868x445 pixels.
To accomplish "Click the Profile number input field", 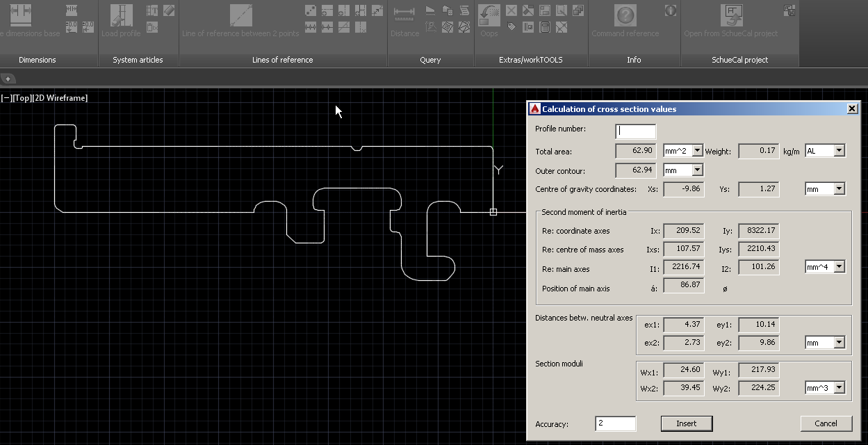I will [635, 131].
